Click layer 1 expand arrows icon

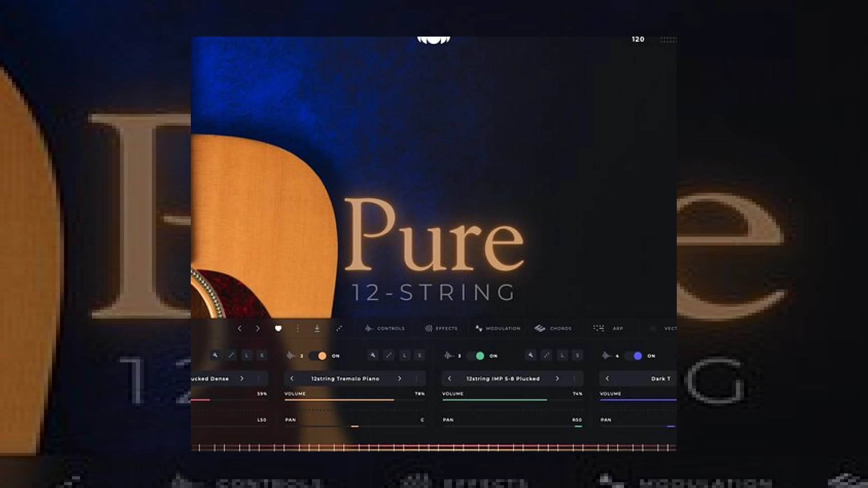(231, 356)
